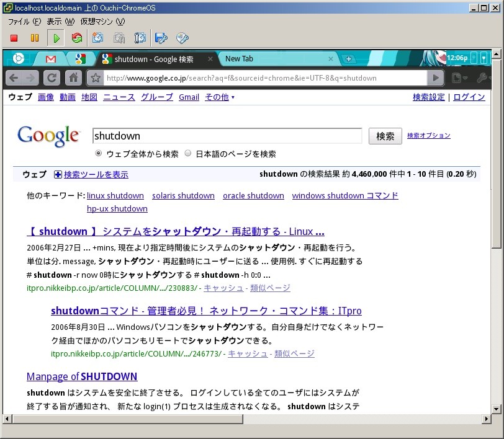Click the floppy drive connect icon

point(161,38)
